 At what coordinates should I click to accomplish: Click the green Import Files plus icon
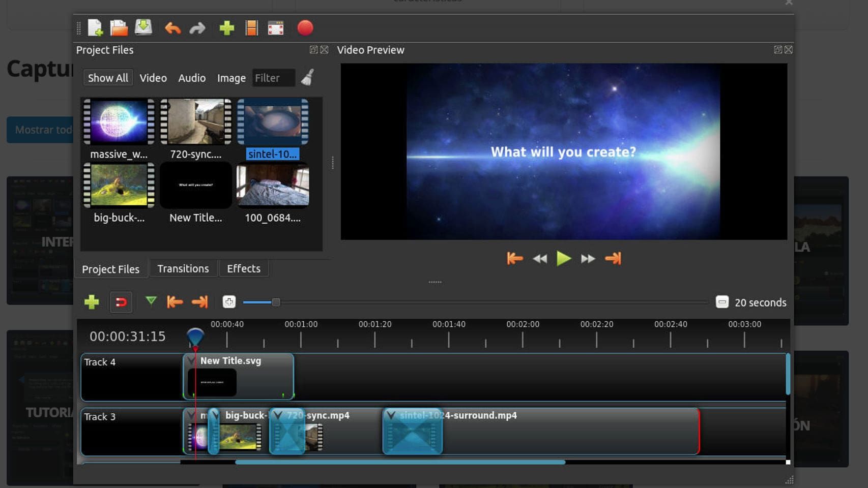[226, 28]
